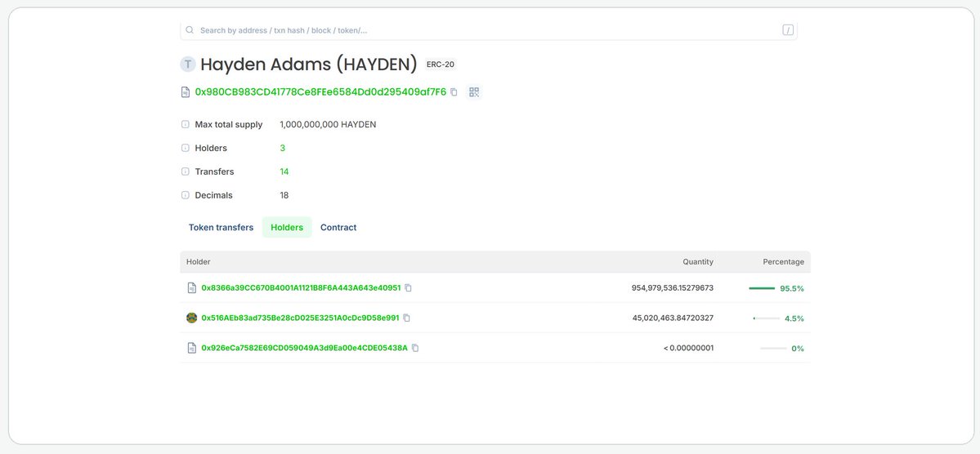Open token contract address 0x980CB983...f7F6
Screen dimensions: 980x454
tap(320, 91)
